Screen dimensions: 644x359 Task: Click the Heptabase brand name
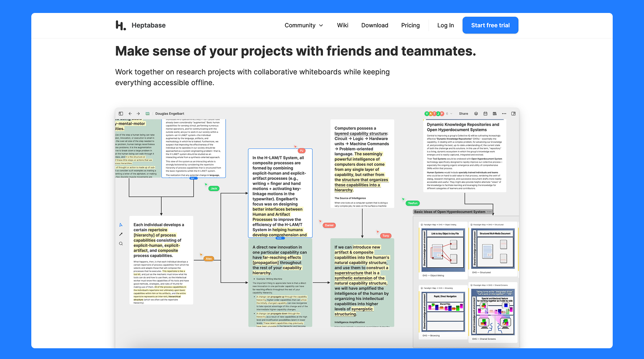148,25
